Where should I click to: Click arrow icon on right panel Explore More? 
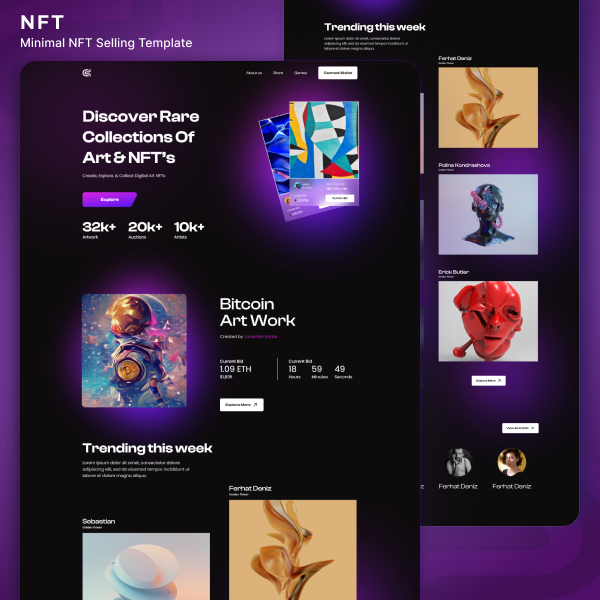coord(499,381)
